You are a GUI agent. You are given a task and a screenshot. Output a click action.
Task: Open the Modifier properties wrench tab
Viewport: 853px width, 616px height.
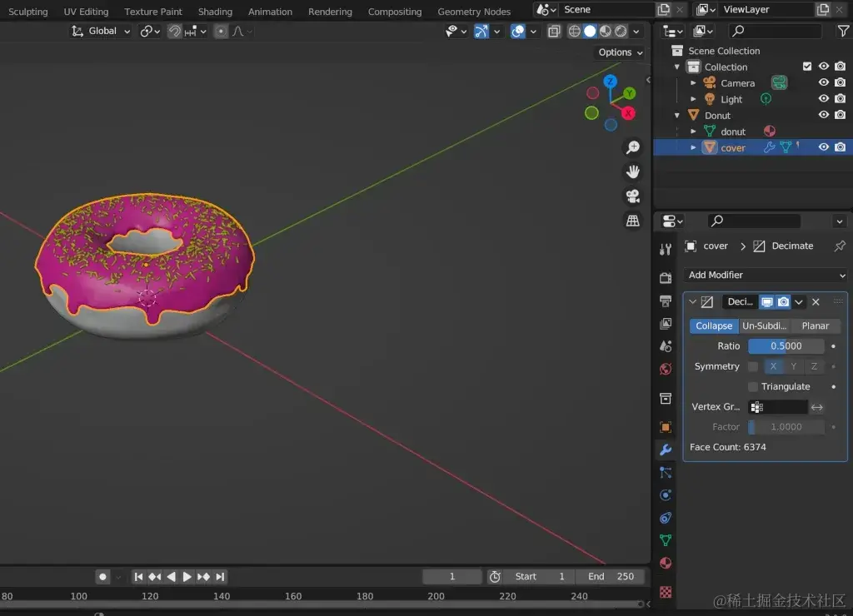point(665,450)
